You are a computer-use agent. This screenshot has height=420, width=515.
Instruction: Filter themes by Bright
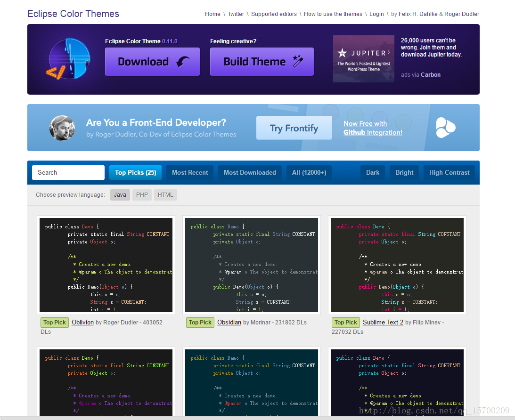point(404,173)
